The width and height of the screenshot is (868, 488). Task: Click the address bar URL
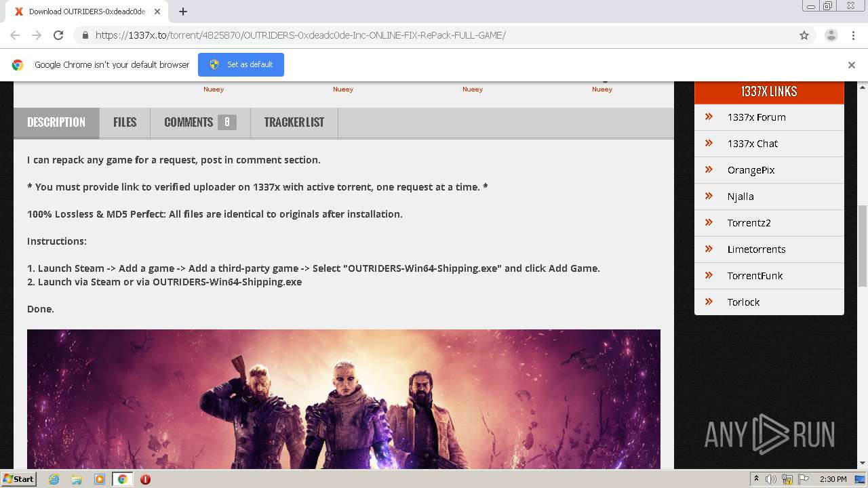(x=300, y=35)
